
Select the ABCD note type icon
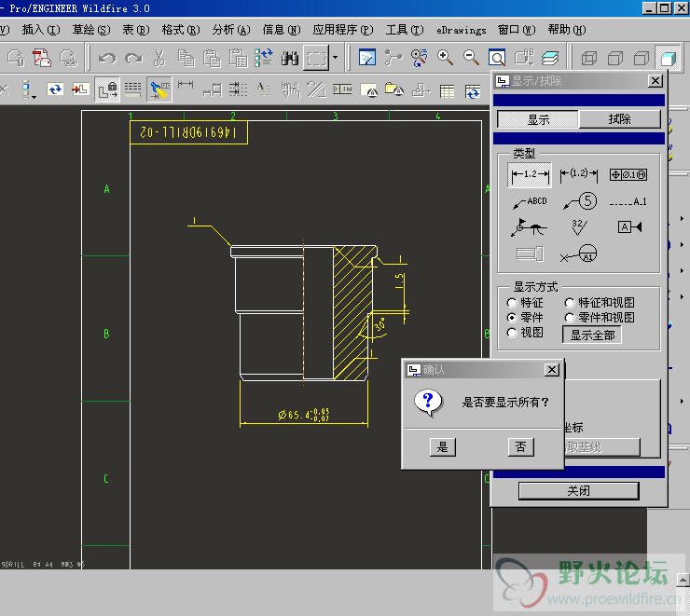tap(530, 202)
